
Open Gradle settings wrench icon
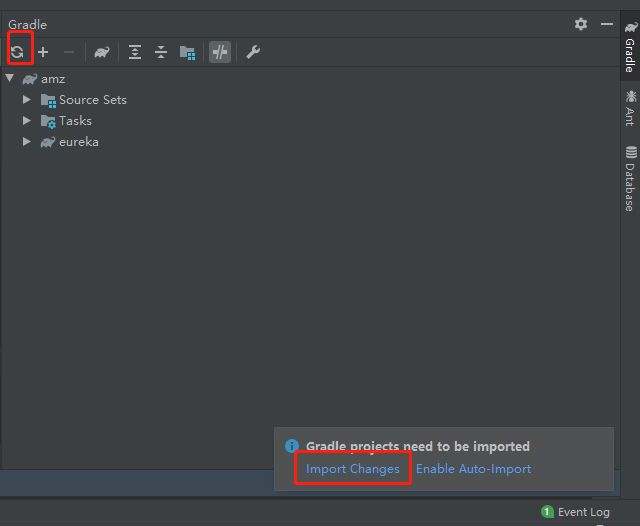point(253,52)
